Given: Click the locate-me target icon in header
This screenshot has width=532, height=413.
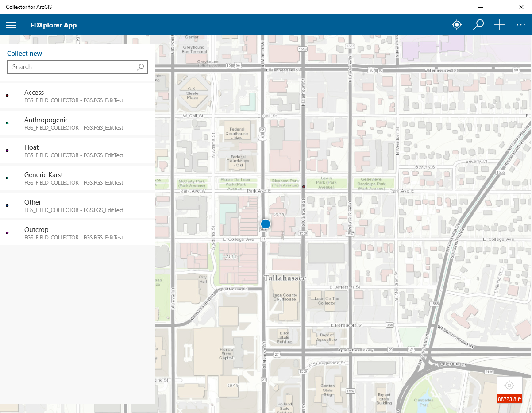Looking at the screenshot, I should pos(457,25).
